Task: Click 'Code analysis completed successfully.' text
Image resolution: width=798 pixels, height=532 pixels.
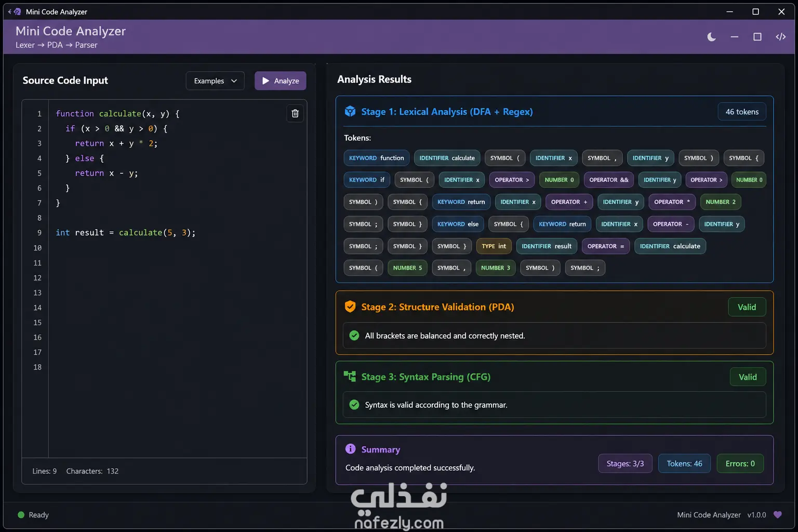Action: click(410, 468)
